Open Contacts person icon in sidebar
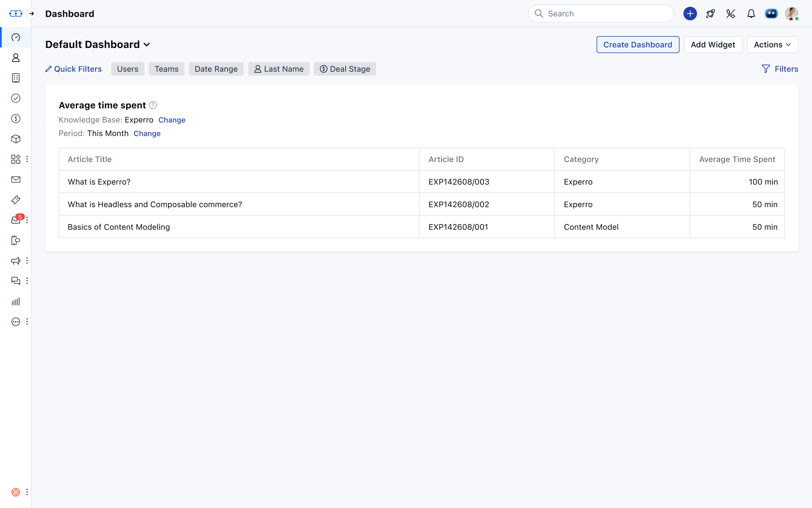This screenshot has height=508, width=812. pyautogui.click(x=16, y=58)
